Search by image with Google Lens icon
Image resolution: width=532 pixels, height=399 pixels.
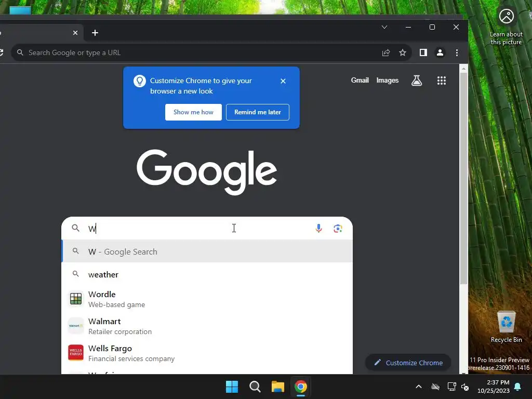pyautogui.click(x=338, y=229)
